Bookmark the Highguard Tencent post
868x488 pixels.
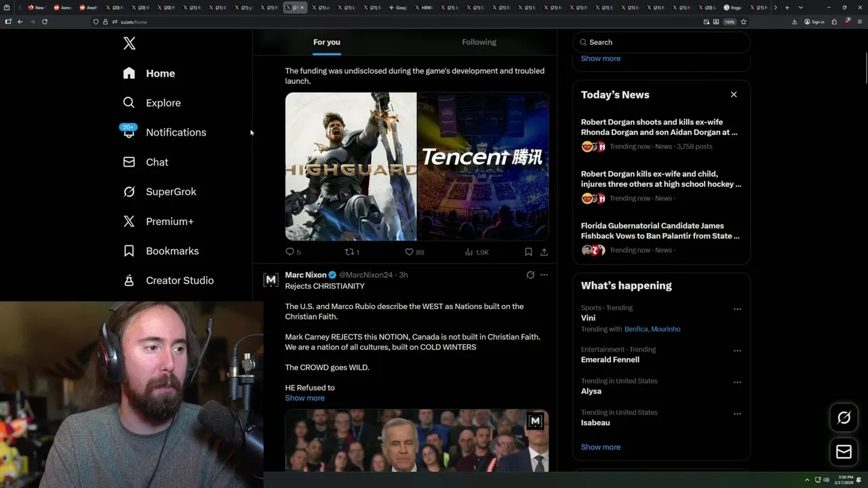(528, 252)
